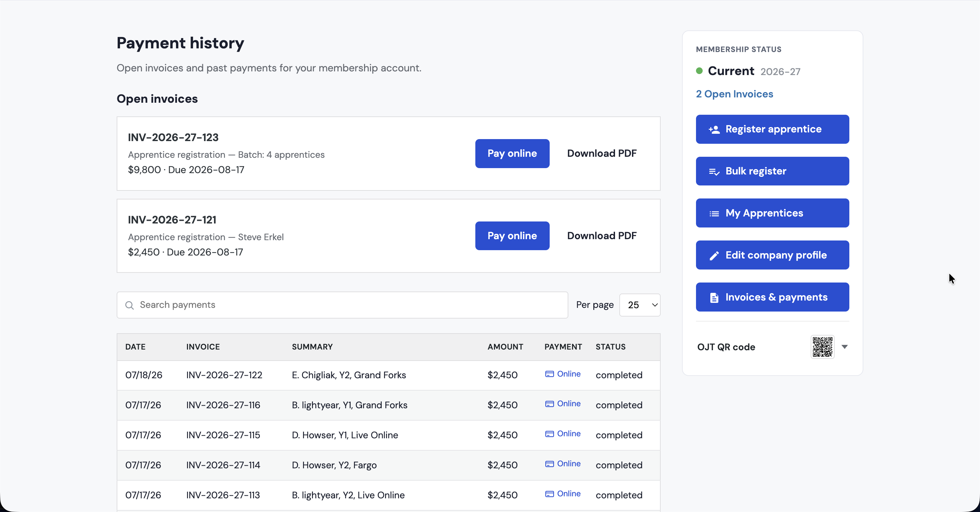Click the card icon in INV-2026-27-114 row
Screen dimensions: 980x512
tap(549, 464)
